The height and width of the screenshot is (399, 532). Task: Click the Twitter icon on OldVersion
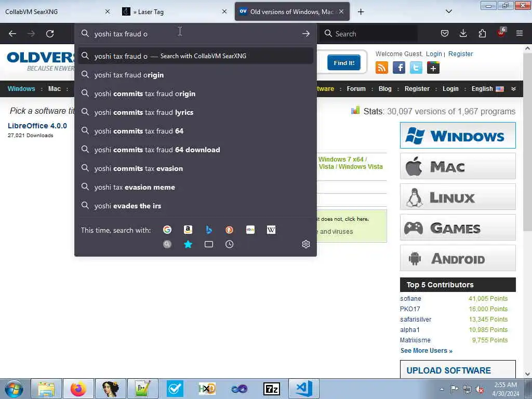click(416, 68)
